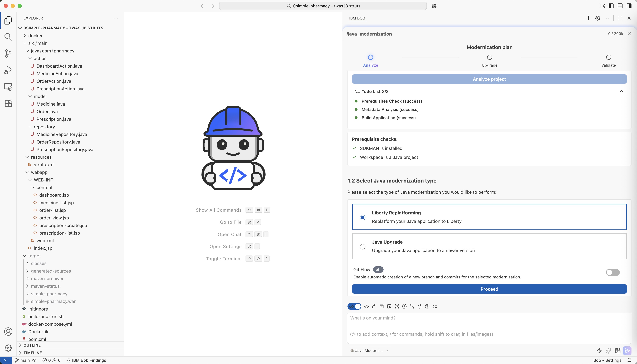This screenshot has width=637, height=364.
Task: Click the send message arrow icon
Action: click(x=627, y=351)
